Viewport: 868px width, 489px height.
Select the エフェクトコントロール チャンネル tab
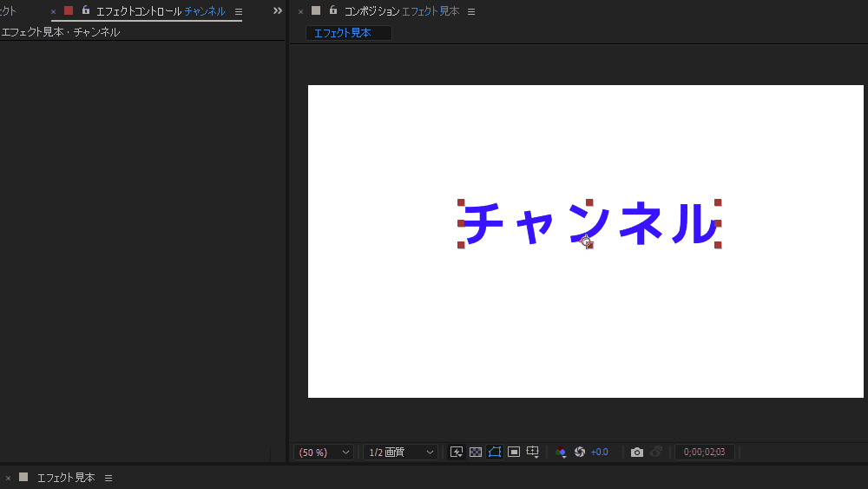click(161, 11)
